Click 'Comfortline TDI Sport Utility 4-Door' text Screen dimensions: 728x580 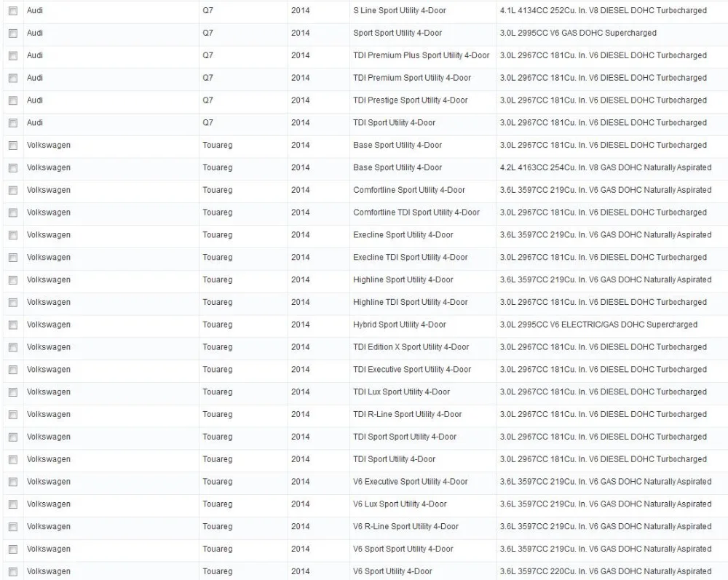(416, 212)
